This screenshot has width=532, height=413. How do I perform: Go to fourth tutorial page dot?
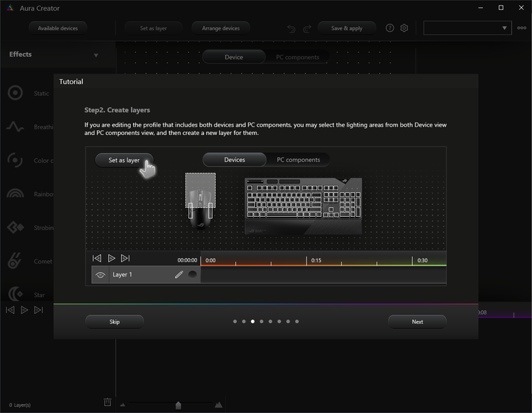262,321
